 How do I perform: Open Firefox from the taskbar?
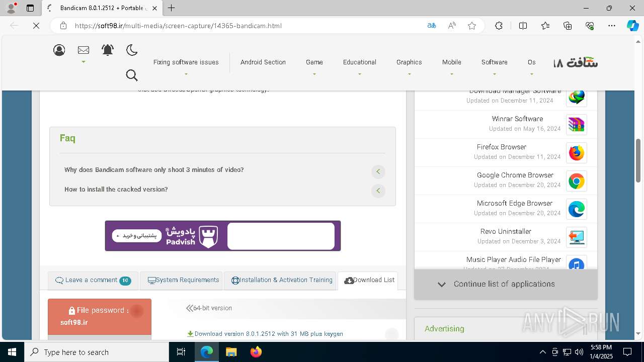point(256,352)
